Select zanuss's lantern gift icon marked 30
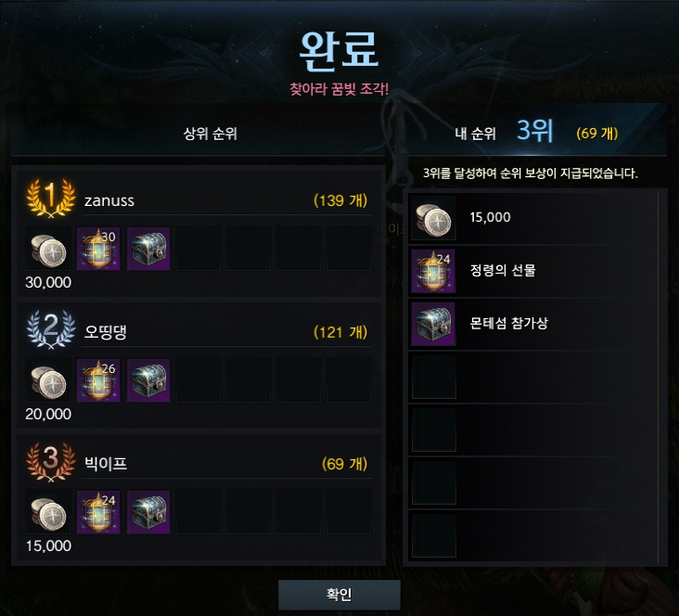Viewport: 679px width, 616px height. pos(98,249)
